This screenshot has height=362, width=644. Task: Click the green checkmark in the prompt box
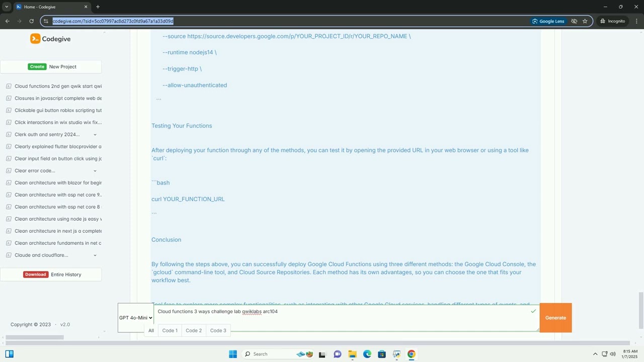533,311
